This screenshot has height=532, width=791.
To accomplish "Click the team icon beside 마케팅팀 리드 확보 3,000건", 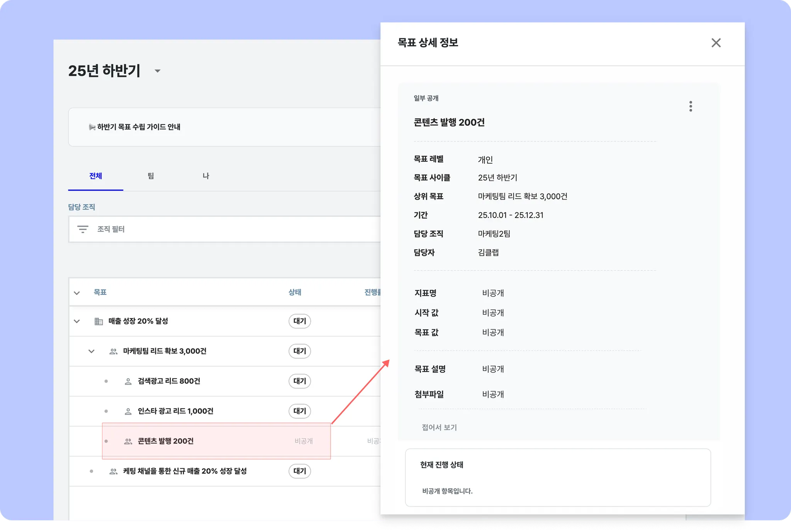I will 113,351.
